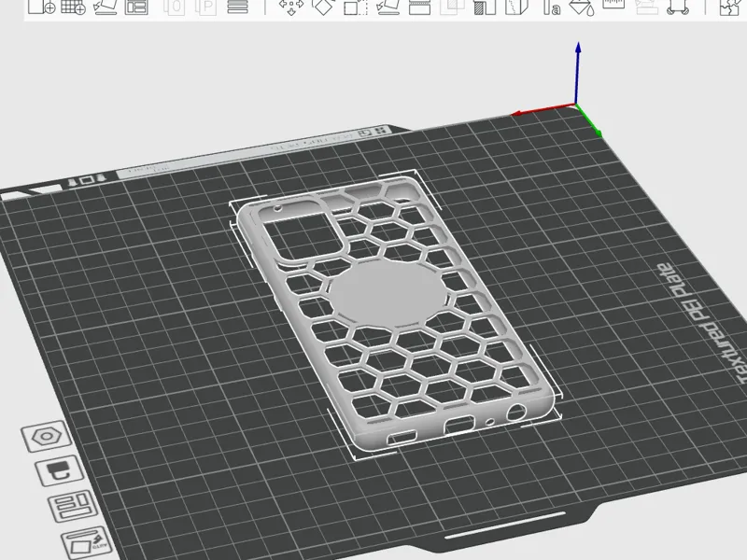Click the greyed Split to objects icon
Image resolution: width=747 pixels, height=560 pixels.
[x=175, y=7]
